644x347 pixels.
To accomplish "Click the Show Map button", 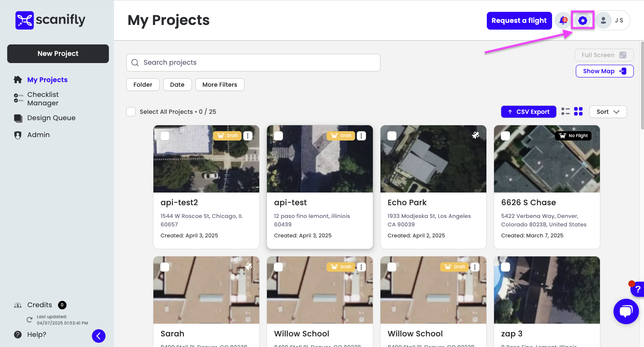I will (605, 71).
